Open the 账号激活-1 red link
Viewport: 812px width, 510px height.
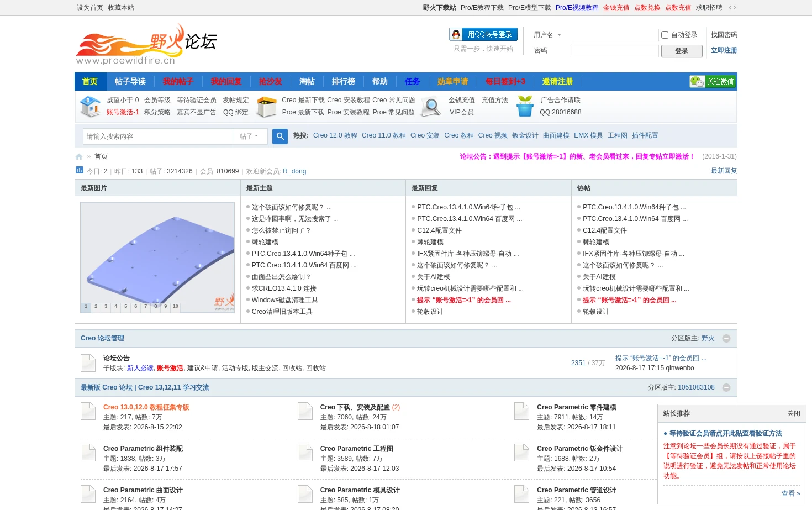[x=123, y=112]
